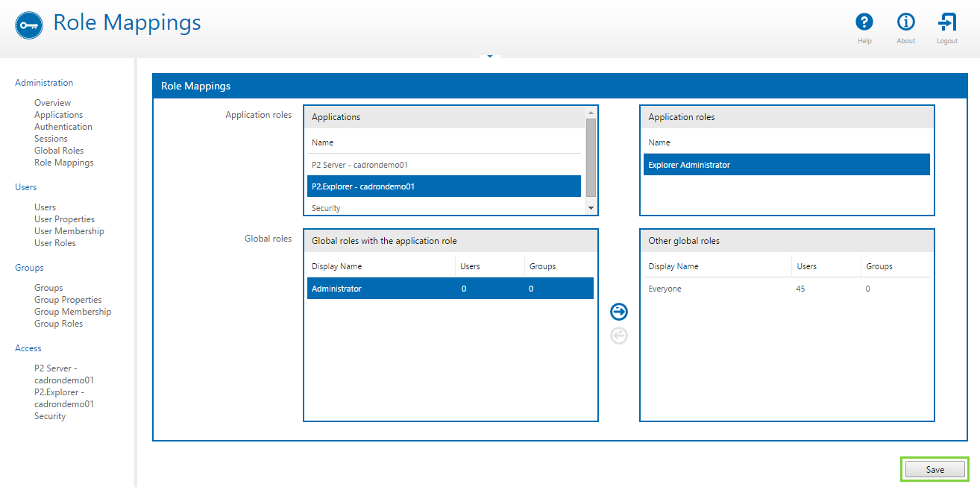Open the Sessions sidebar link
The height and width of the screenshot is (487, 980).
tap(51, 139)
